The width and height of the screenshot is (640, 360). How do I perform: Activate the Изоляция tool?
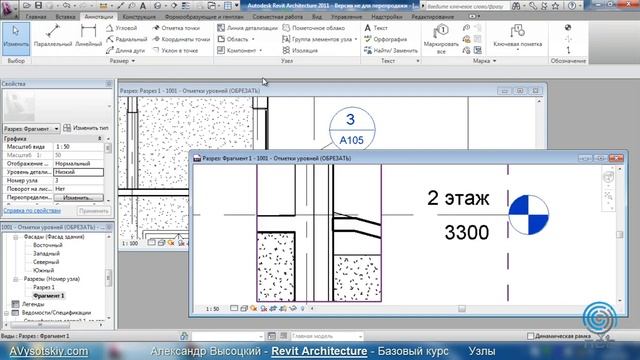(300, 51)
